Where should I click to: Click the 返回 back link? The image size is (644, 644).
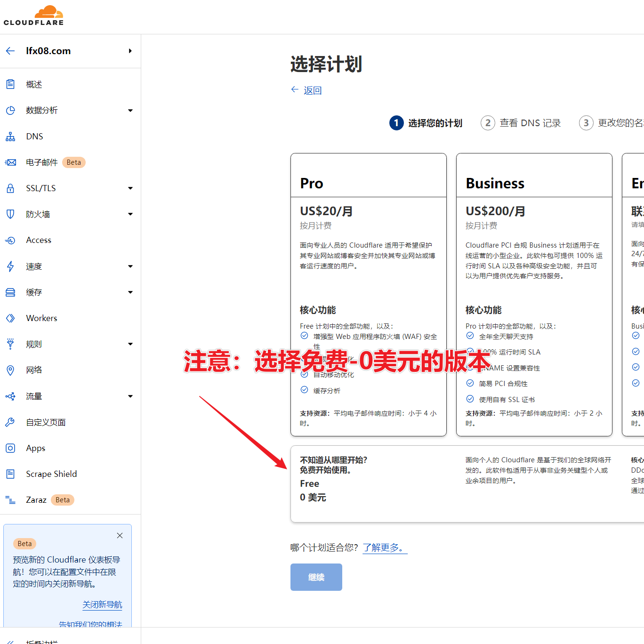tap(306, 90)
